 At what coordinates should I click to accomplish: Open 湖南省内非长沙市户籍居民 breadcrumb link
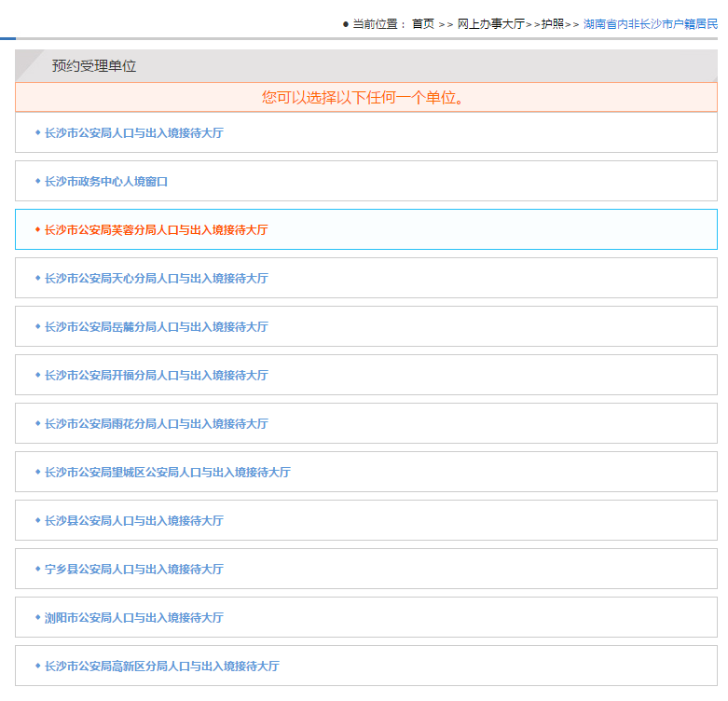tap(651, 23)
